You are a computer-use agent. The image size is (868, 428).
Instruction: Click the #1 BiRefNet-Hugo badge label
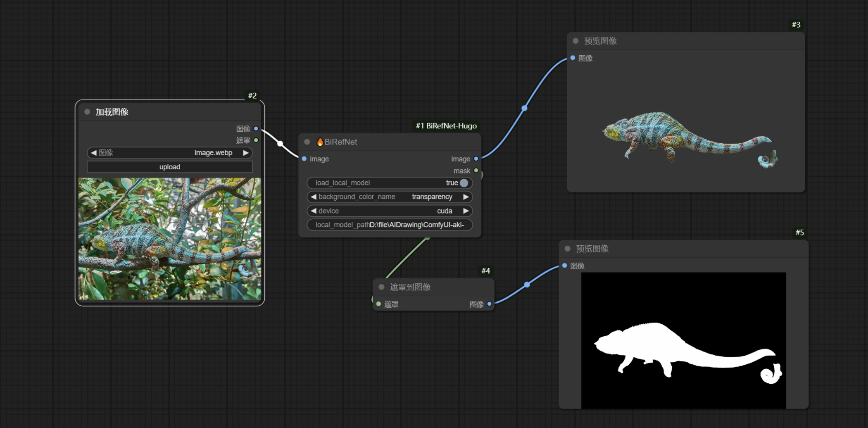(446, 126)
